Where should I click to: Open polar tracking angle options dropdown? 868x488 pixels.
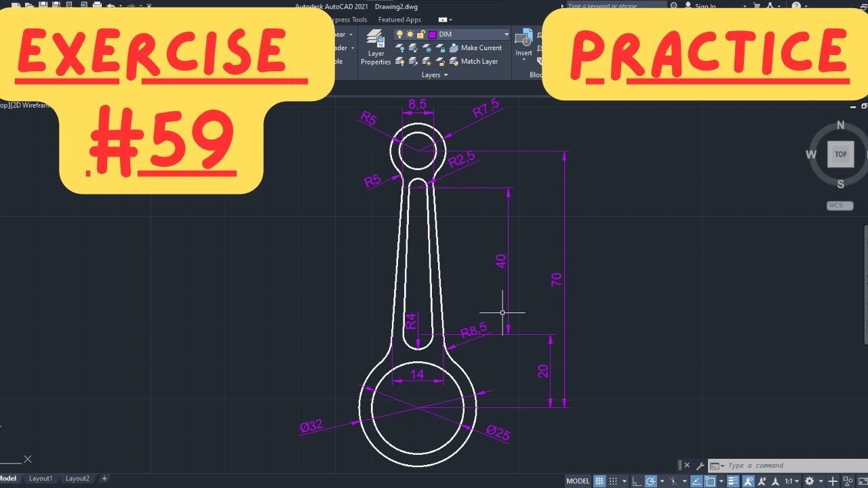click(x=660, y=481)
